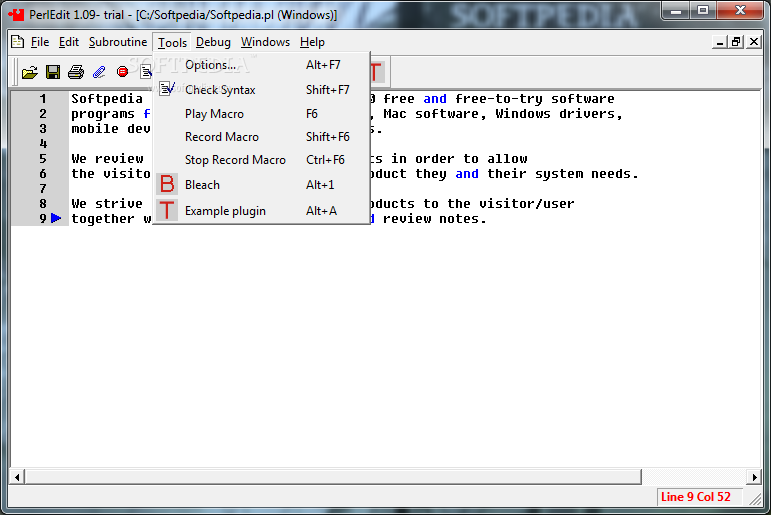Click the blue current-line arrow marker
Image resolution: width=771 pixels, height=515 pixels.
click(x=56, y=218)
